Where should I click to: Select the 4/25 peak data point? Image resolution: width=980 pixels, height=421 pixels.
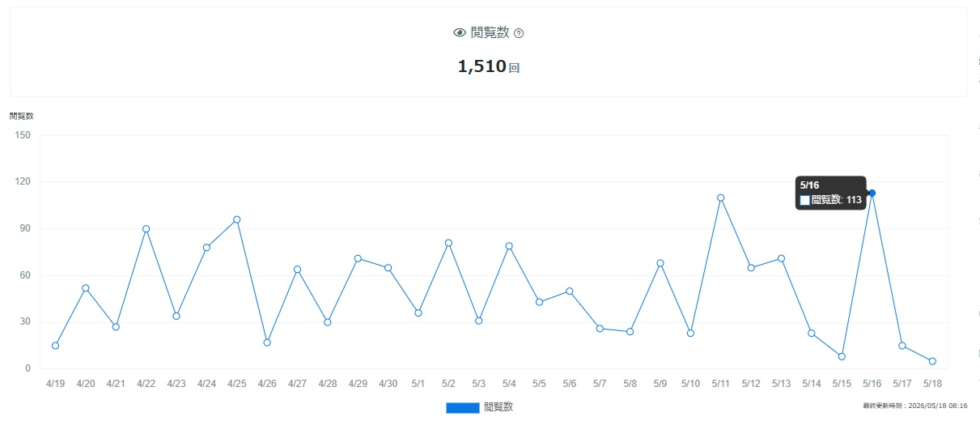[x=236, y=219]
